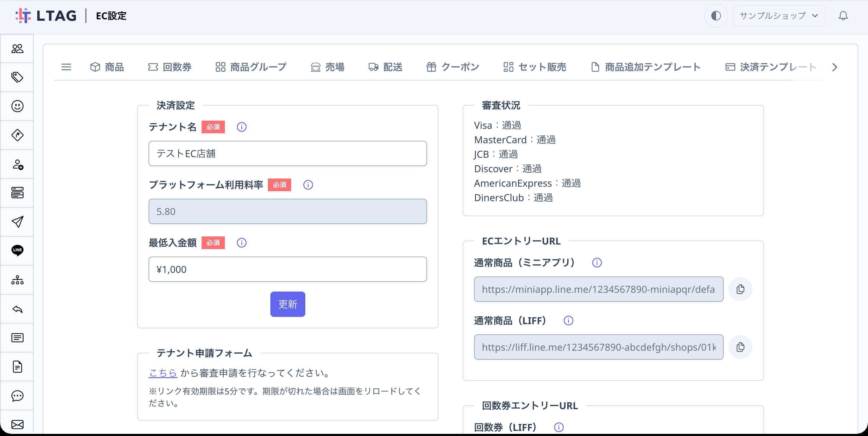Click the 決済設定 section heading
Viewport: 868px width, 436px height.
click(x=175, y=106)
